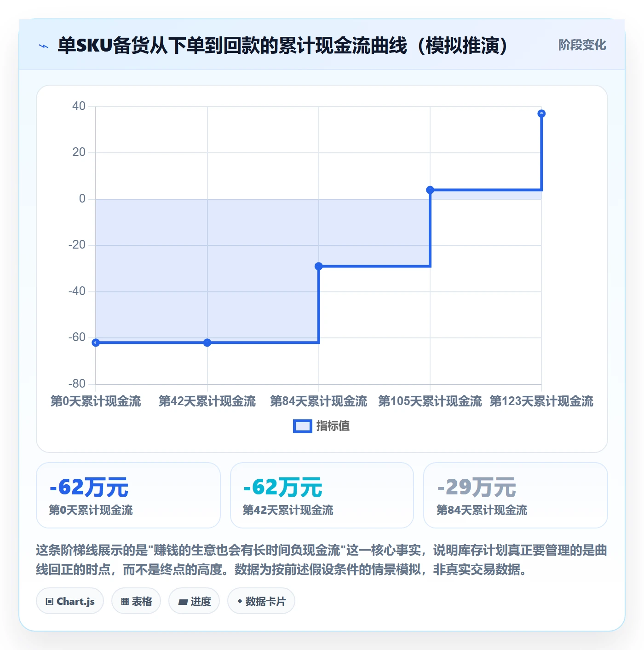The image size is (644, 650).
Task: Open the -29万元 第84天 data card
Action: (x=516, y=495)
